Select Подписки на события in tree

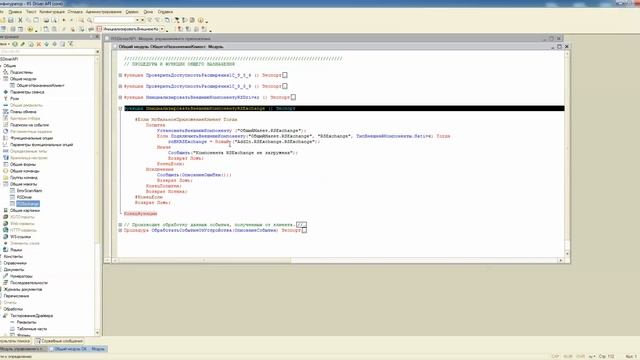[29, 125]
